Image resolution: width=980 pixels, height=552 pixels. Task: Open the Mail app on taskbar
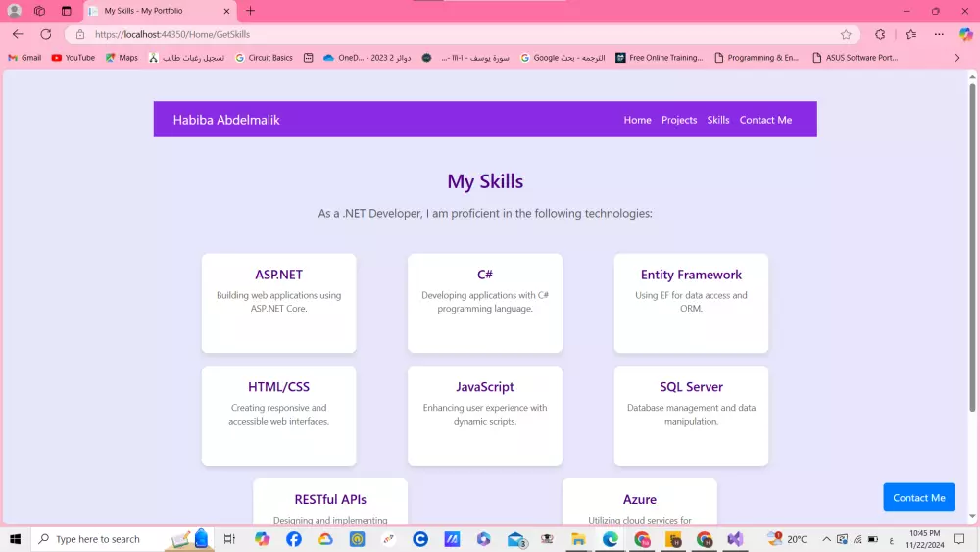(x=516, y=539)
